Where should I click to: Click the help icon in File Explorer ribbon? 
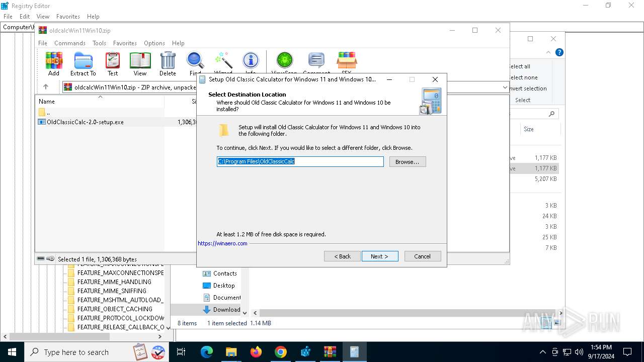click(559, 52)
